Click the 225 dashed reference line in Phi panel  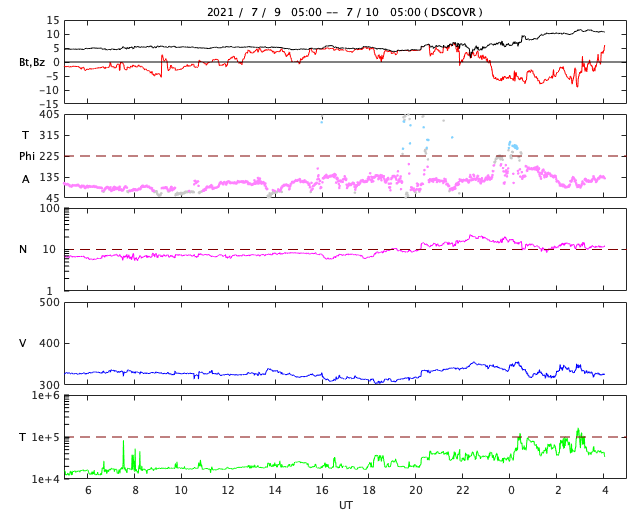(345, 156)
